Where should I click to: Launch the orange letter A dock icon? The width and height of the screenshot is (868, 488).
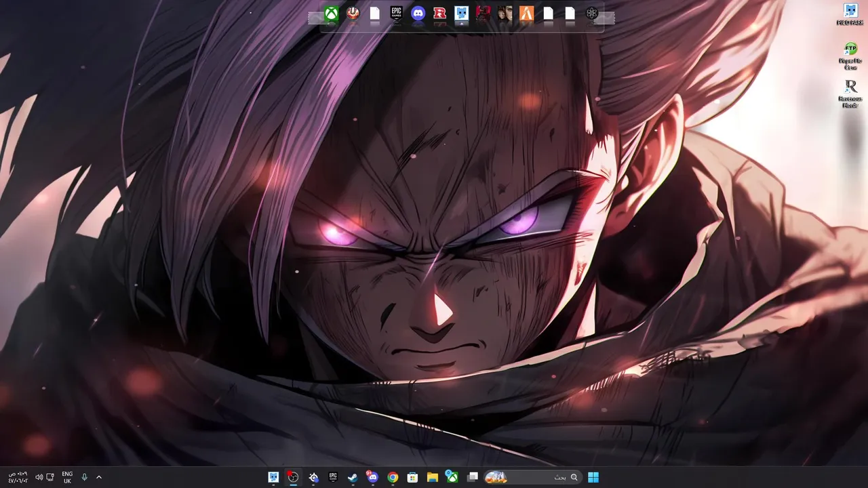(526, 13)
